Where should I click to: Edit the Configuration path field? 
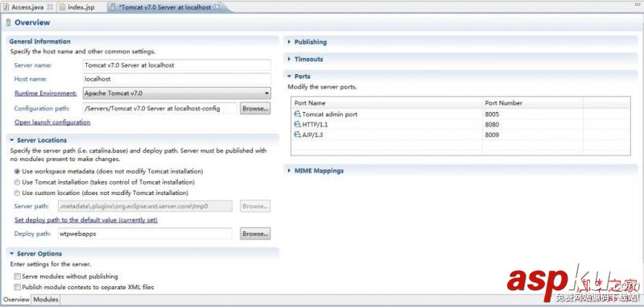click(159, 109)
